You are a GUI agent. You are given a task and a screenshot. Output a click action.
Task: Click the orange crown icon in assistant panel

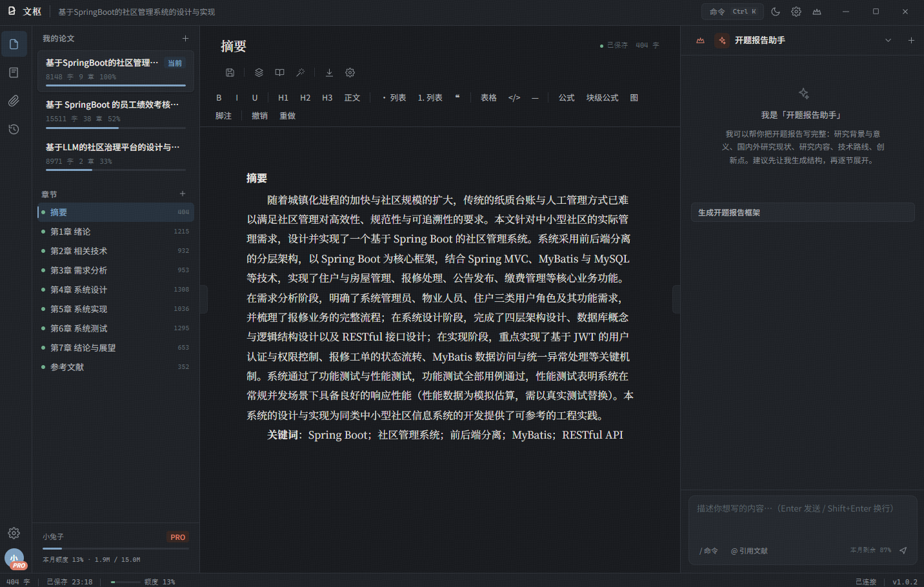700,40
